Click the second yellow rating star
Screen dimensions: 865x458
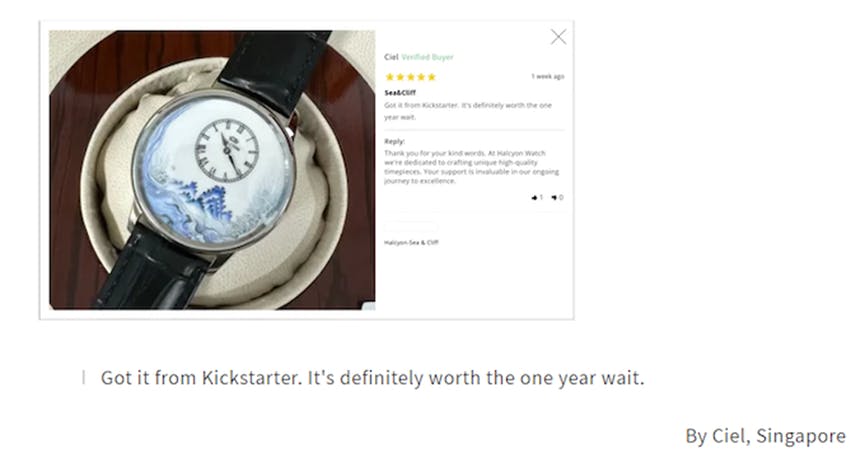(x=401, y=77)
